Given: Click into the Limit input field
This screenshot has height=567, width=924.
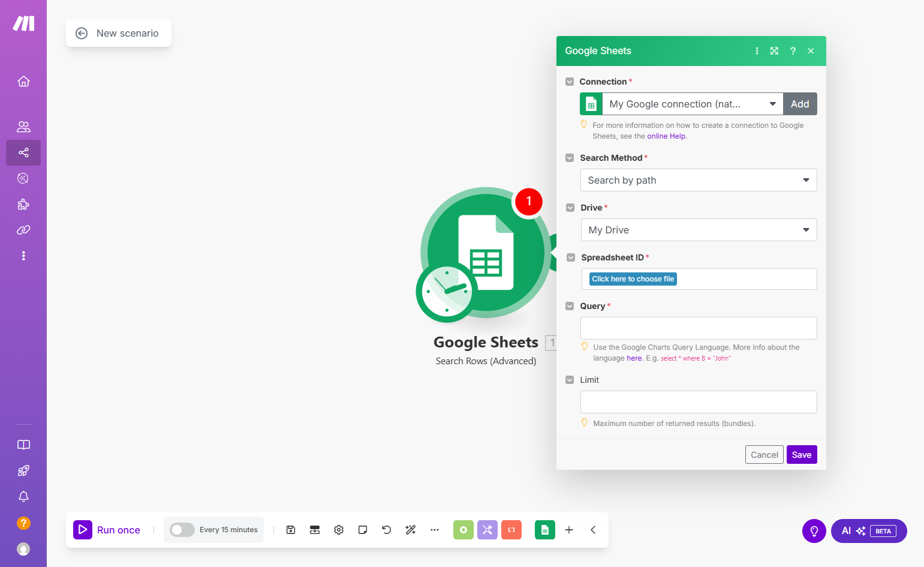Looking at the screenshot, I should pos(699,402).
